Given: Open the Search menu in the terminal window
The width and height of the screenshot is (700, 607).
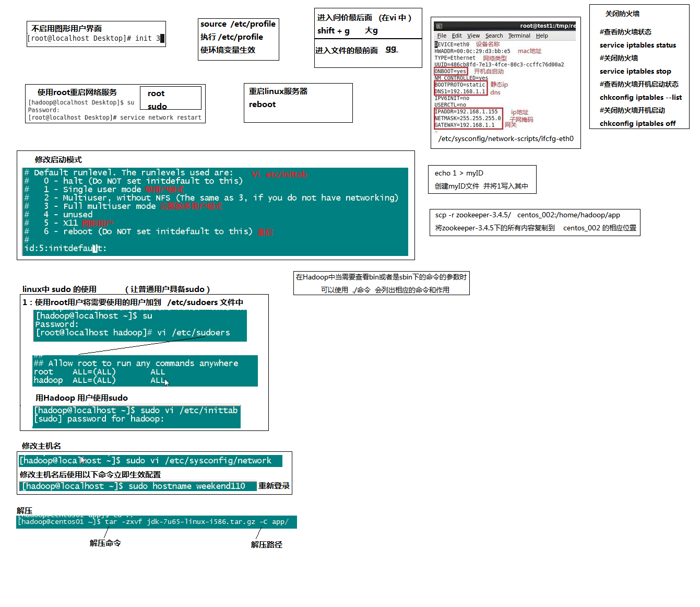Looking at the screenshot, I should point(494,36).
